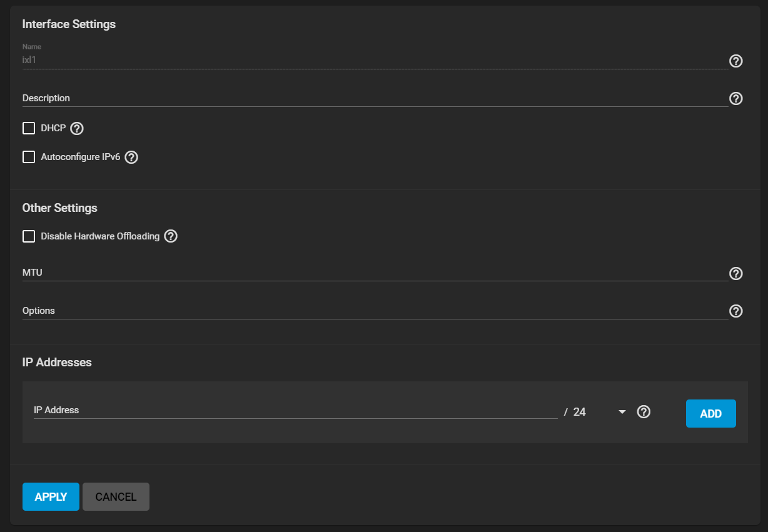Tick the Autoconfigure IPv6 checkbox
The height and width of the screenshot is (532, 768).
pyautogui.click(x=29, y=157)
